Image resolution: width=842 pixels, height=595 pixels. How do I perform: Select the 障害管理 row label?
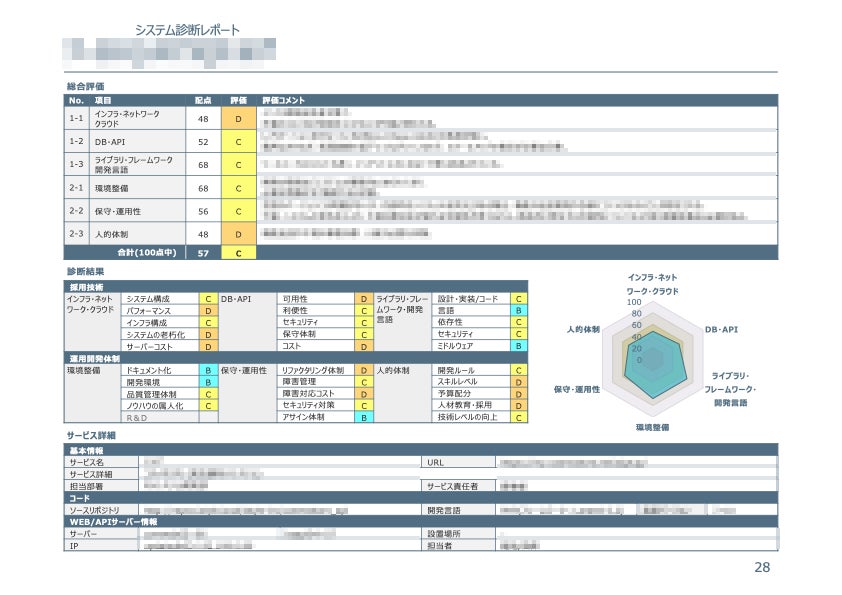coord(299,382)
